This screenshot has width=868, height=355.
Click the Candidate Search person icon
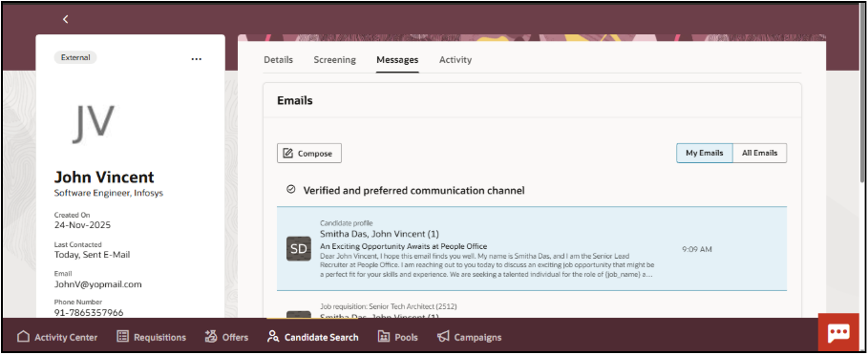tap(272, 337)
